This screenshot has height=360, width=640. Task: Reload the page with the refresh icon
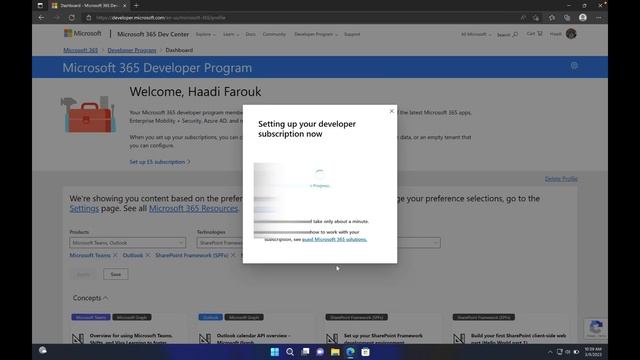(71, 18)
